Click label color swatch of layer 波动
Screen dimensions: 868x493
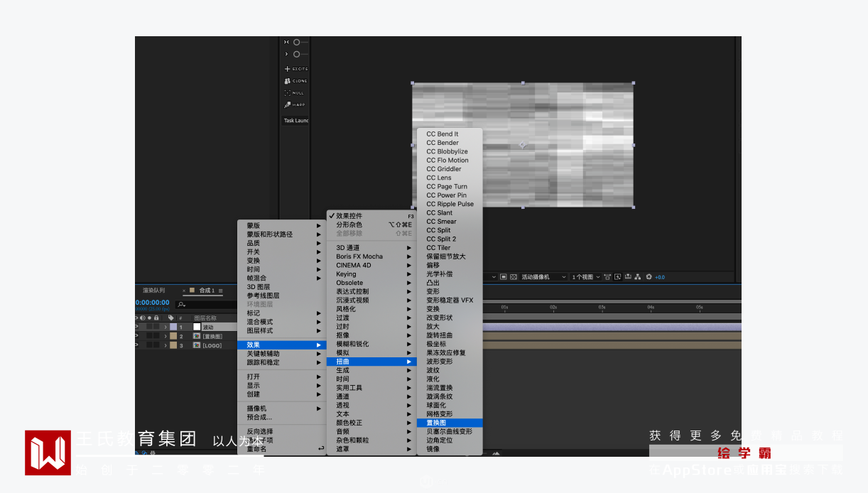(173, 327)
